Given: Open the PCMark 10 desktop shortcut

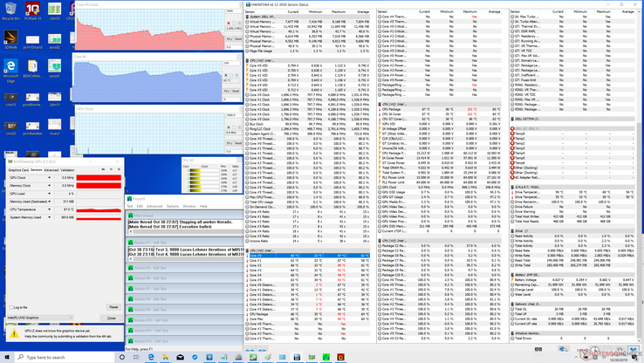Looking at the screenshot, I should pyautogui.click(x=32, y=10).
